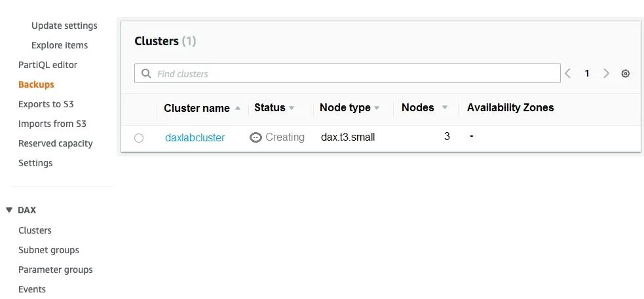Go to previous page arrow

[x=567, y=73]
